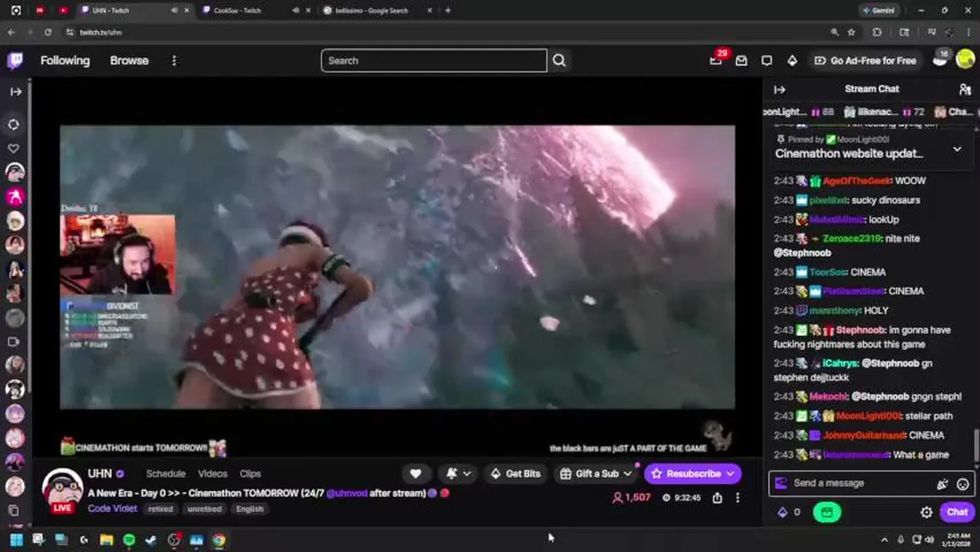Open the Following page
The image size is (980, 552).
click(65, 61)
